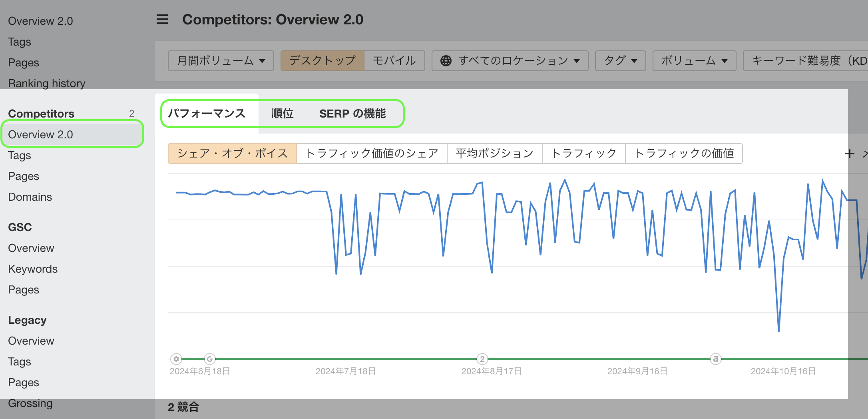Click the gear marker on timeline

176,359
